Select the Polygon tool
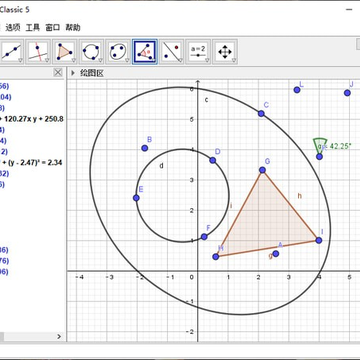 [x=65, y=52]
